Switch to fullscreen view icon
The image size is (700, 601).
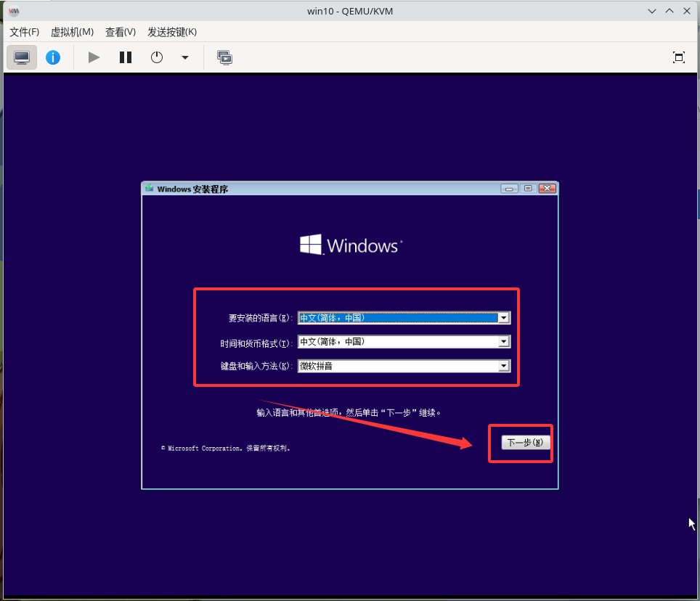(x=678, y=57)
